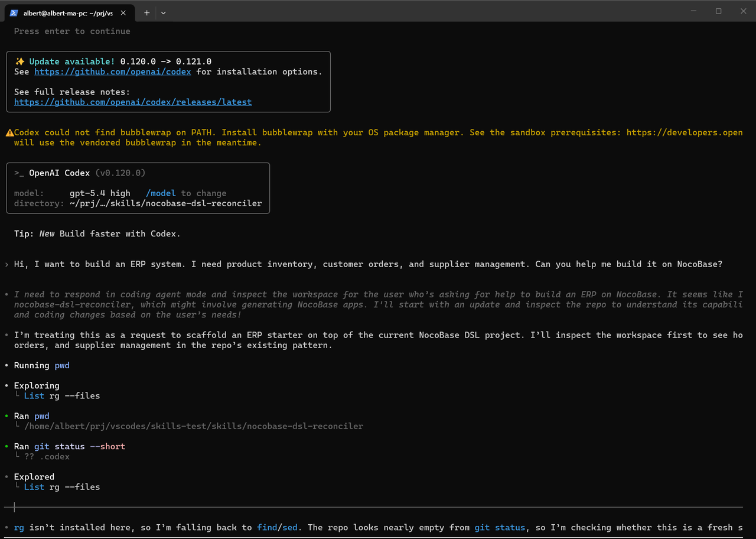Open the github.com/openai/codex installation link
Image resolution: width=756 pixels, height=539 pixels.
(x=112, y=72)
